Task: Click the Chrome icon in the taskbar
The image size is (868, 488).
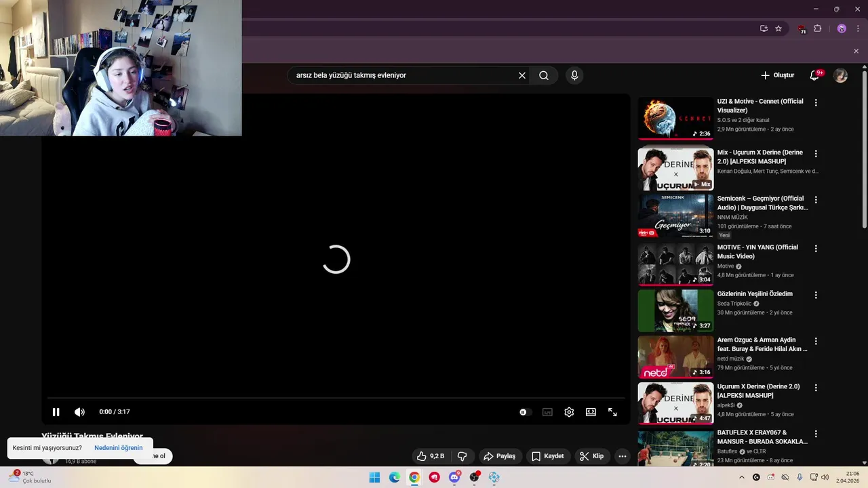Action: [x=414, y=477]
